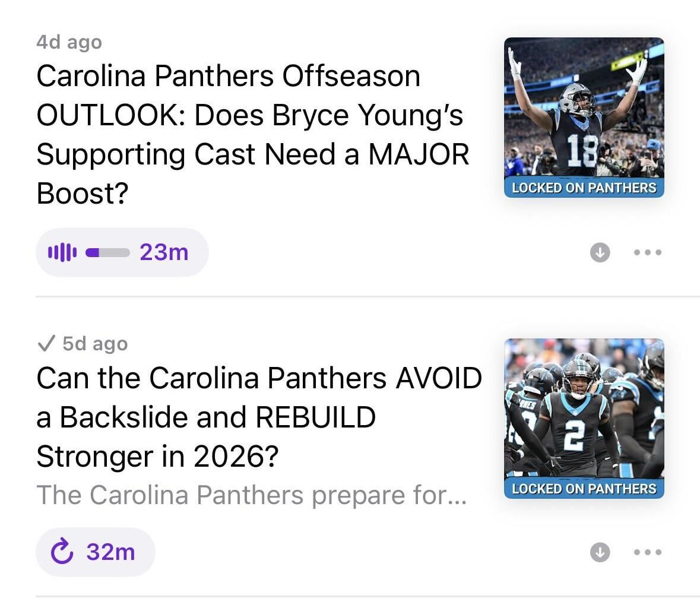Tap the Locked On Panthers banner on second thumbnail
This screenshot has width=700, height=608.
coord(584,489)
